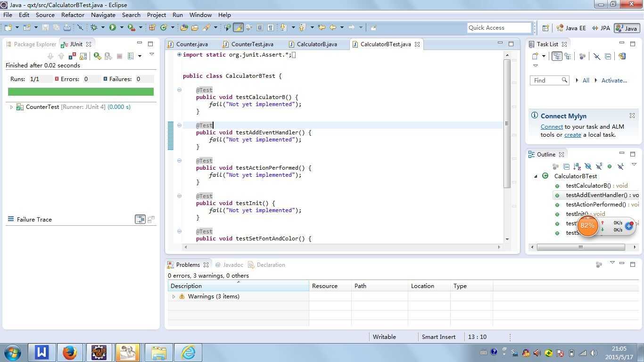Click the green JUnit progress bar
644x362 pixels.
click(81, 91)
